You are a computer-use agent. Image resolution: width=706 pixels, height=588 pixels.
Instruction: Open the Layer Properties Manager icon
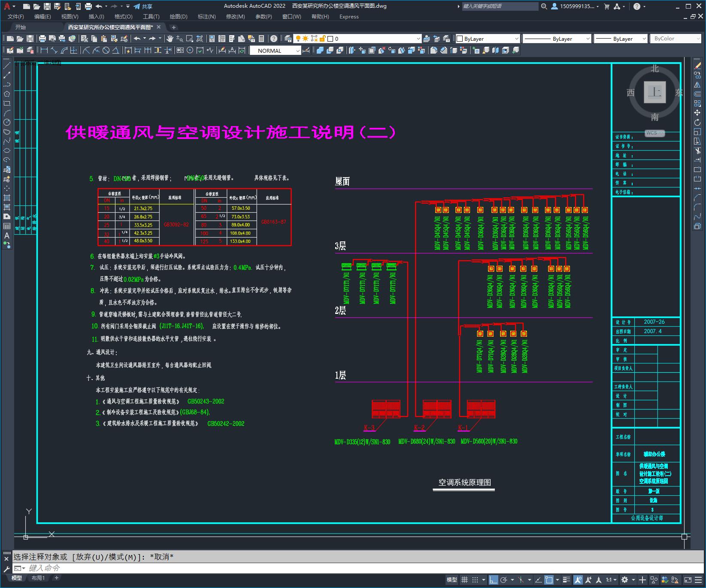click(x=288, y=39)
